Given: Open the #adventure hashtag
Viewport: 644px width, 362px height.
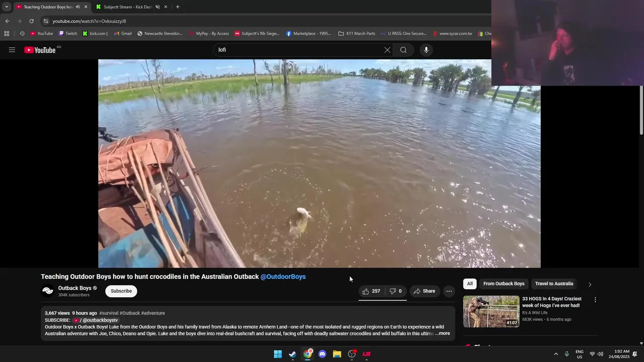Looking at the screenshot, I should (153, 313).
